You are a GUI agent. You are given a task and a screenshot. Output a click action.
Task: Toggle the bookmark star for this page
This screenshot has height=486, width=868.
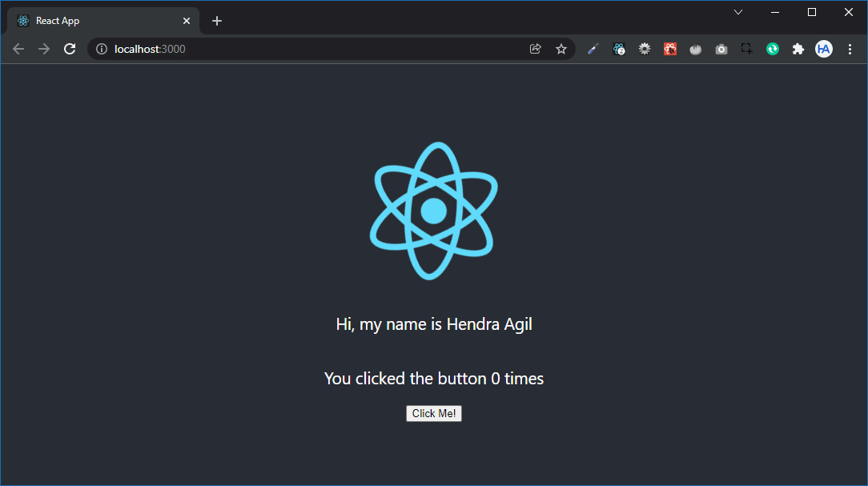point(561,49)
